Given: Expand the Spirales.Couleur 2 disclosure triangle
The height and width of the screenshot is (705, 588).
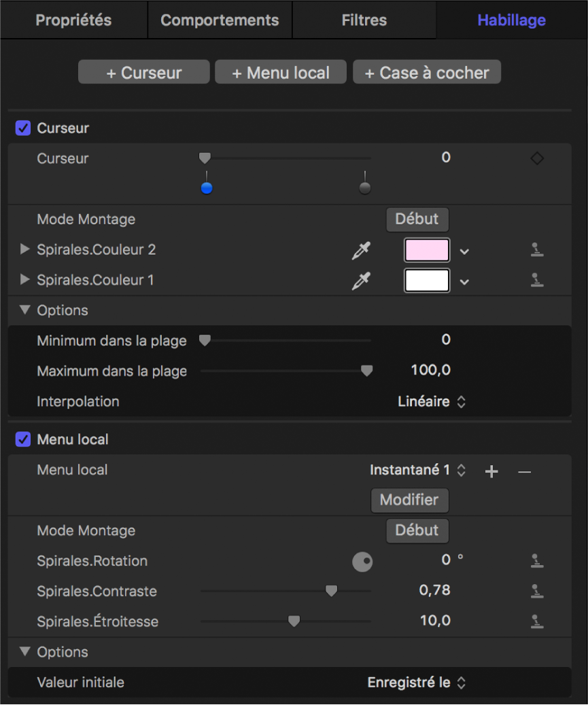Looking at the screenshot, I should pos(25,250).
